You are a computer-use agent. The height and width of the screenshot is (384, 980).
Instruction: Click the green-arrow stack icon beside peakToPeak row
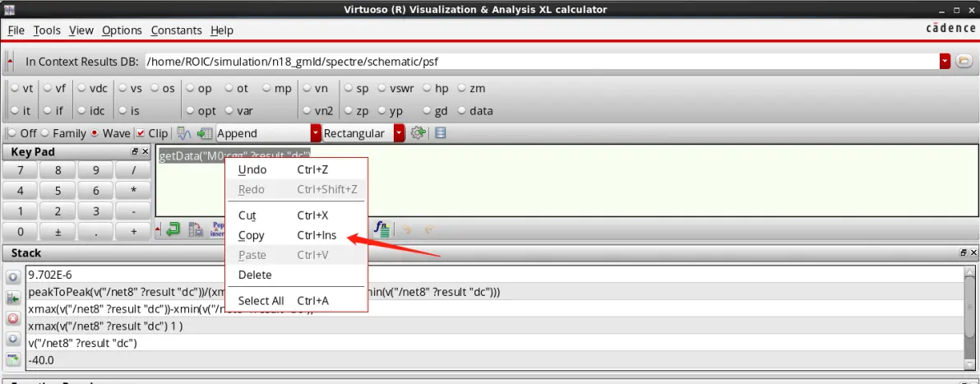[x=13, y=298]
